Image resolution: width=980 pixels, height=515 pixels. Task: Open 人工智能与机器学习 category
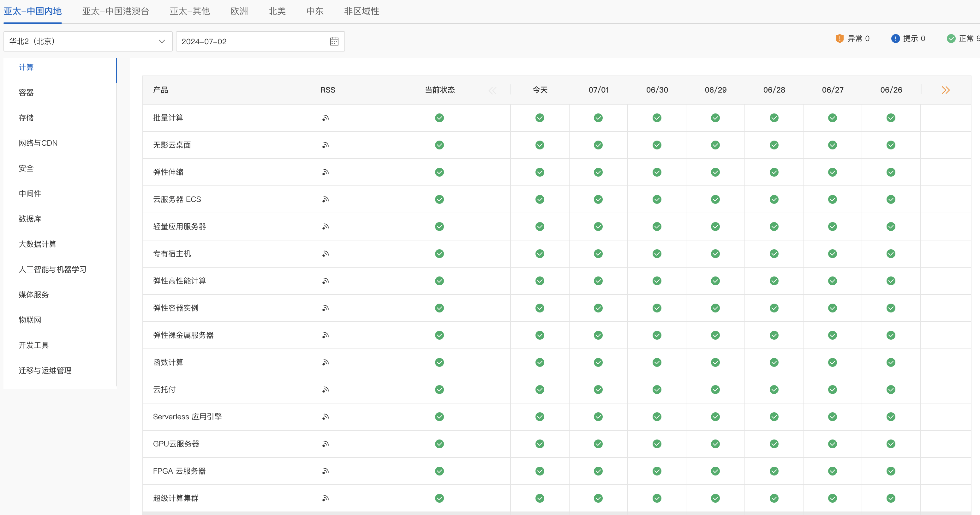click(52, 270)
